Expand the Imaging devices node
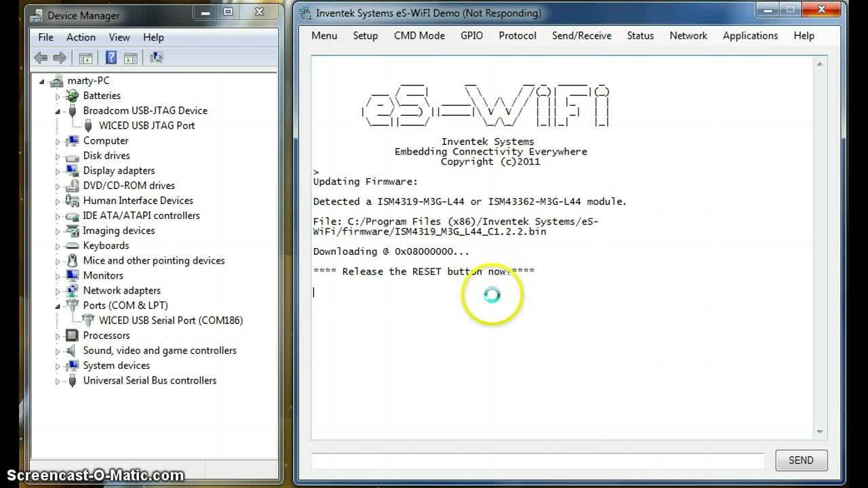 point(58,230)
